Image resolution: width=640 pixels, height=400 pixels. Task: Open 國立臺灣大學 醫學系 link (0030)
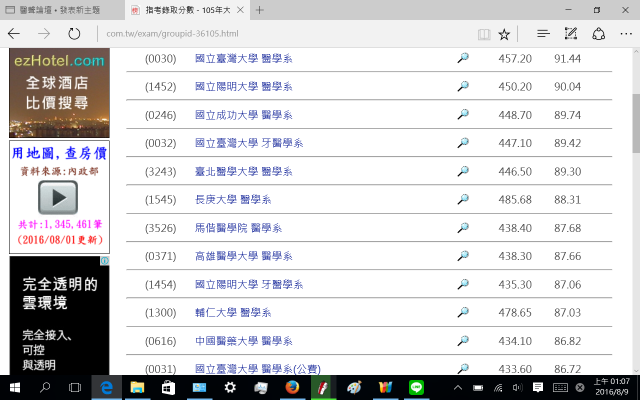(x=244, y=59)
